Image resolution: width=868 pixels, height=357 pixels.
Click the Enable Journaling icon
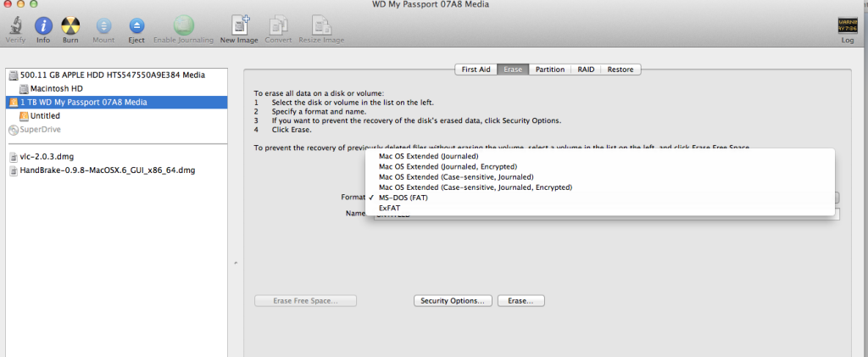coord(183,25)
